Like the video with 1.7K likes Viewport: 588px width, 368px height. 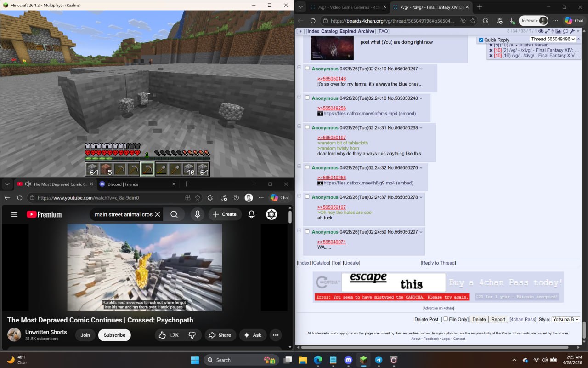click(x=169, y=335)
